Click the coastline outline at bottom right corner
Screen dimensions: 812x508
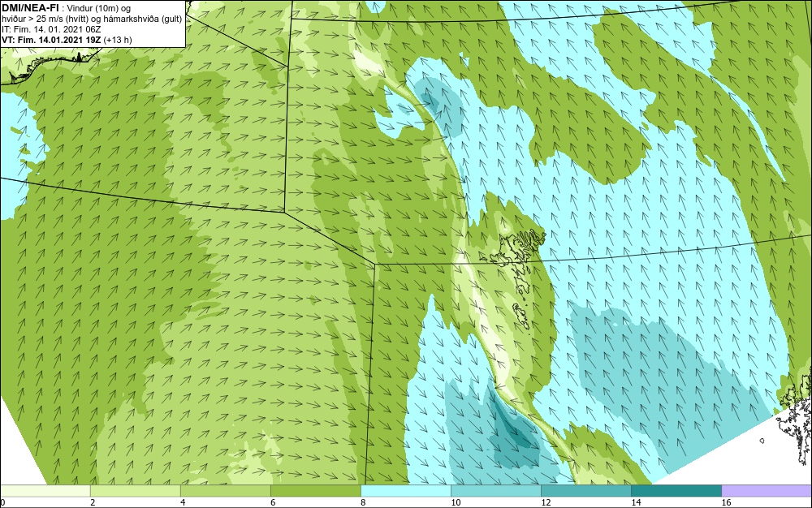click(793, 415)
